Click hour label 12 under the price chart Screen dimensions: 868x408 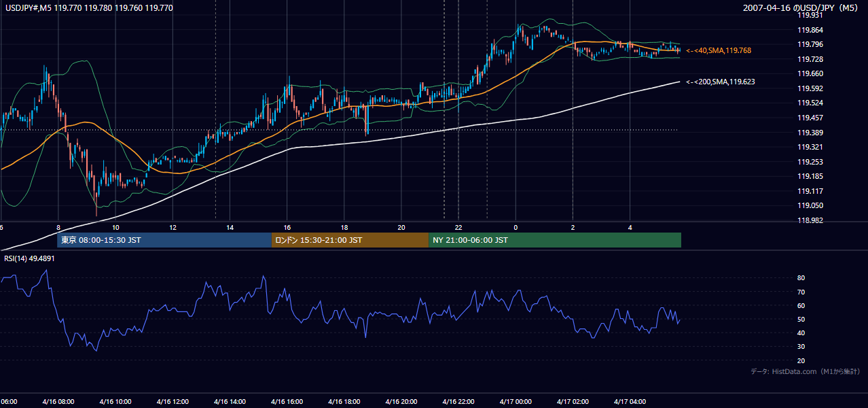[x=173, y=227]
